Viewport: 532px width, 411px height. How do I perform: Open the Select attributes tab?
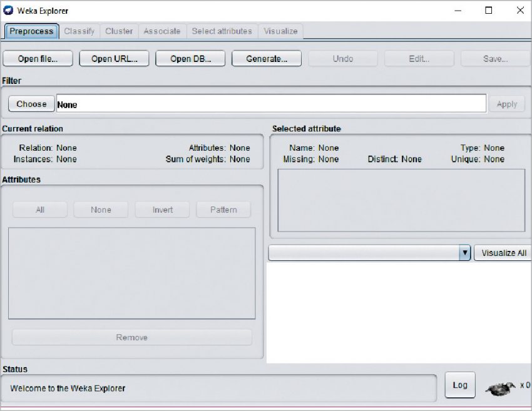click(x=222, y=31)
